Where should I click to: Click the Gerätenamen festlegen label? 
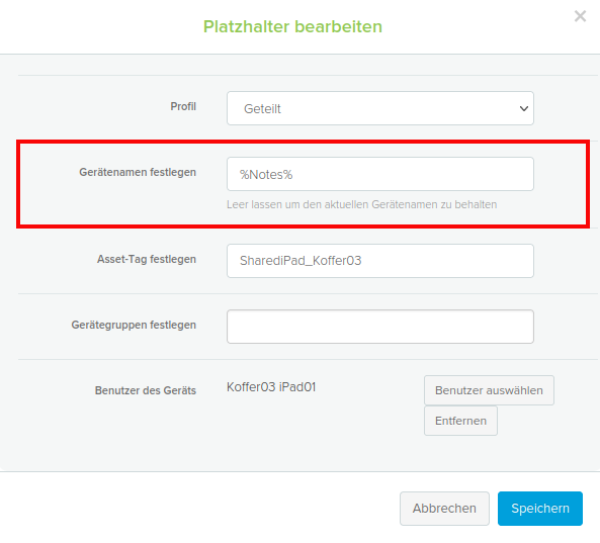coord(138,173)
